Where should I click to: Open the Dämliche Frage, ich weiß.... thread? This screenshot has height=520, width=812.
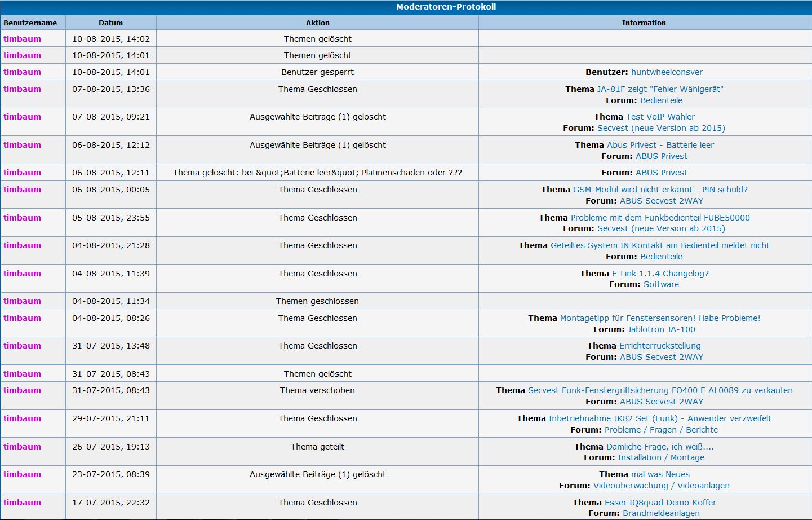pos(660,447)
